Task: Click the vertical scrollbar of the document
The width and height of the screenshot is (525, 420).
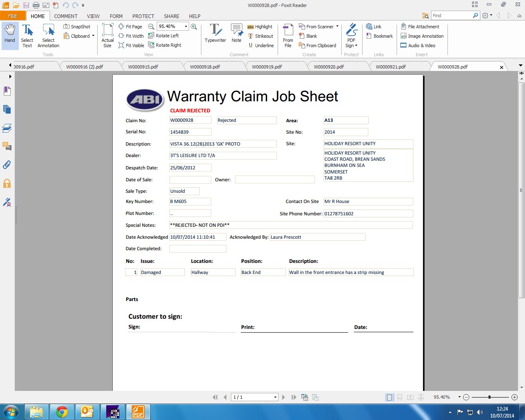Action: pos(521,190)
